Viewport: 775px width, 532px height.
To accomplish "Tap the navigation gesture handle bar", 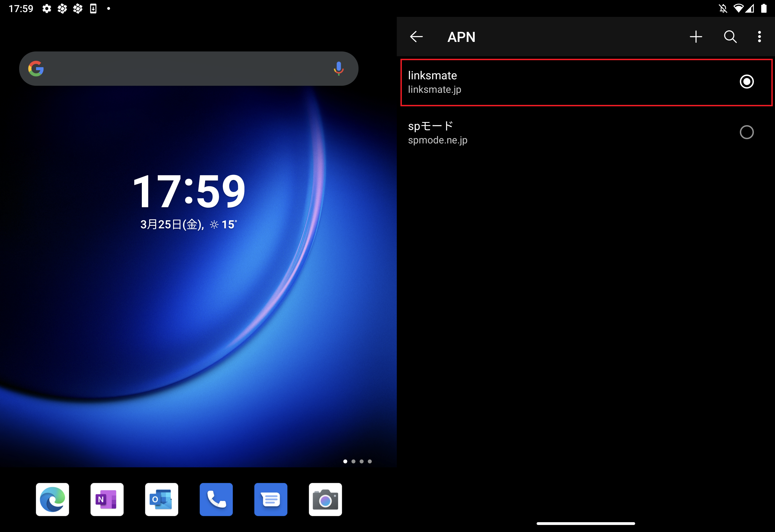I will coord(586,523).
